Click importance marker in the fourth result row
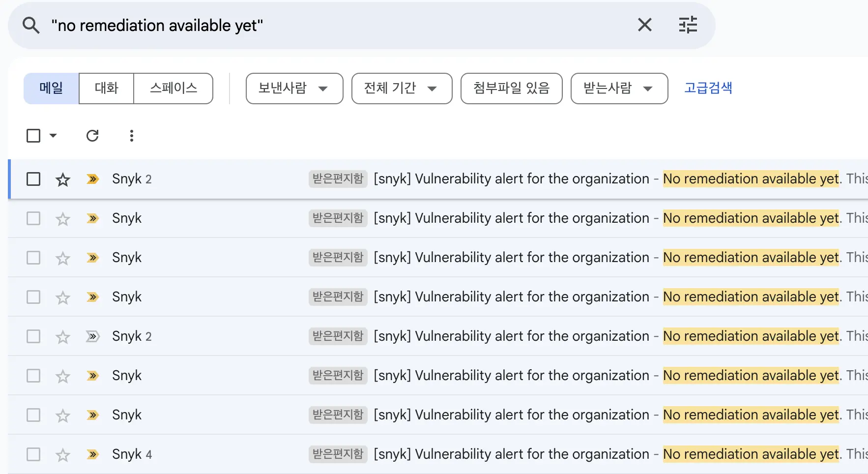 coord(93,297)
